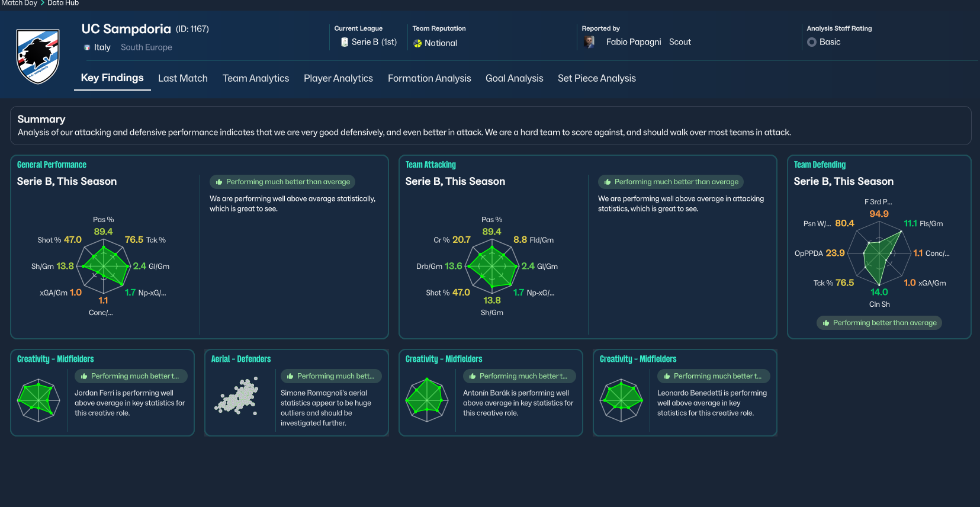
Task: Click the Match Day breadcrumb link
Action: pyautogui.click(x=19, y=3)
